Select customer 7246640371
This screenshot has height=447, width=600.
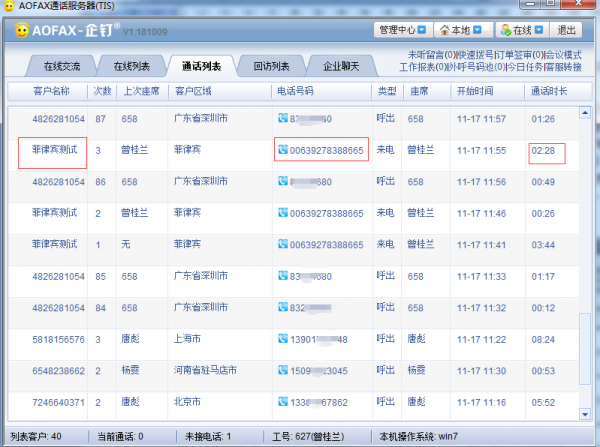(x=58, y=403)
